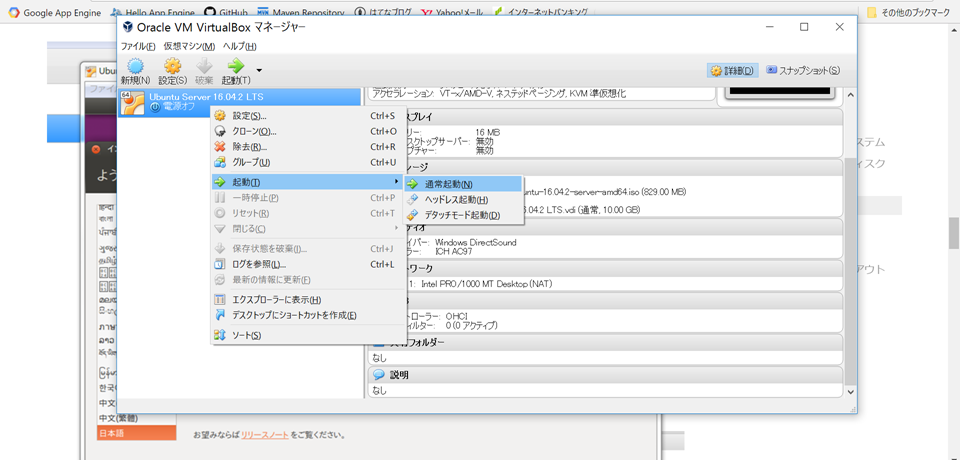Click the red X Remove icon in the context menu
Screen dimensions: 960x460
coord(220,147)
